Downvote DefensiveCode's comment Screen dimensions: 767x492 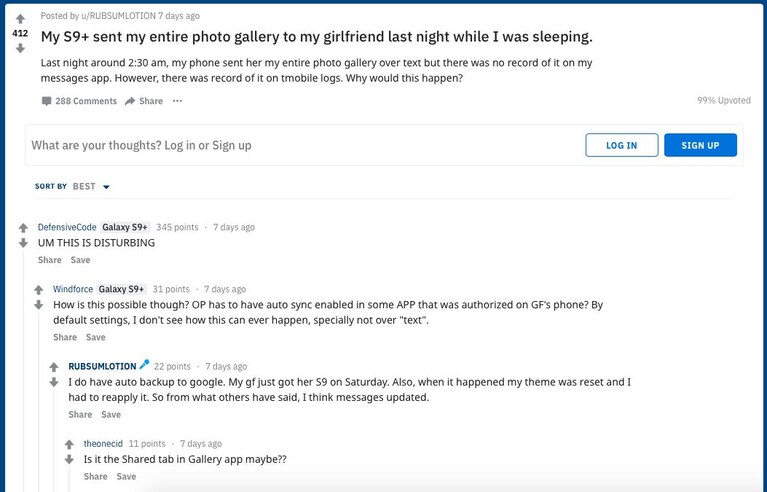[x=23, y=243]
